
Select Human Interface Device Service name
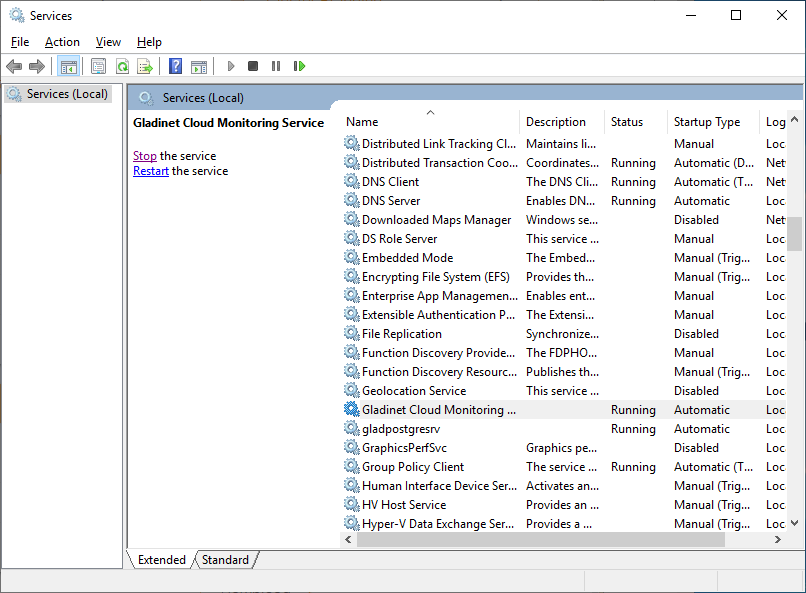(439, 486)
